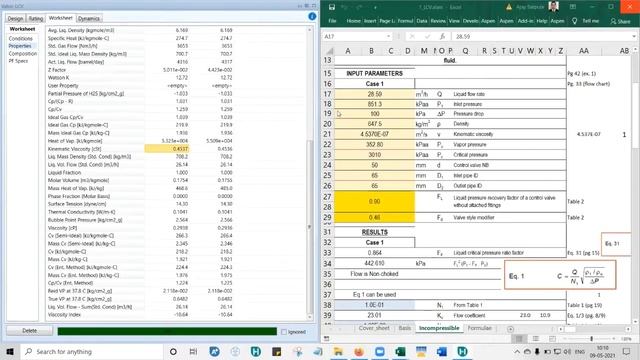The height and width of the screenshot is (360, 640).
Task: Switch to Page Layout view icon
Action: pyautogui.click(x=536, y=338)
